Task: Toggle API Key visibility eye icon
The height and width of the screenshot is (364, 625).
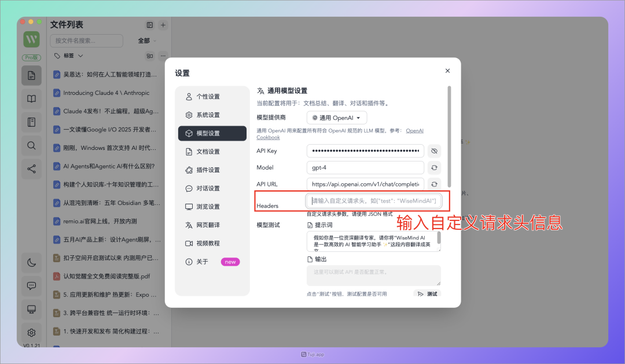Action: coord(434,151)
